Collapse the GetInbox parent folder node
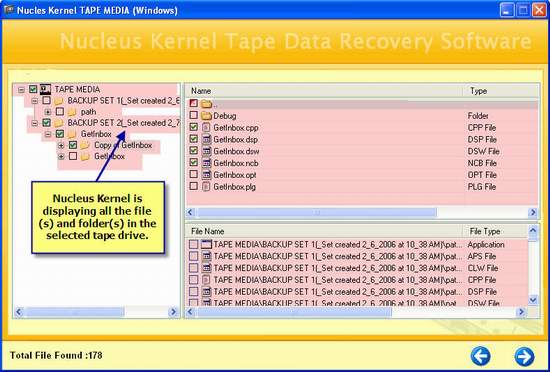Viewport: 550px width, 372px height. (48, 134)
